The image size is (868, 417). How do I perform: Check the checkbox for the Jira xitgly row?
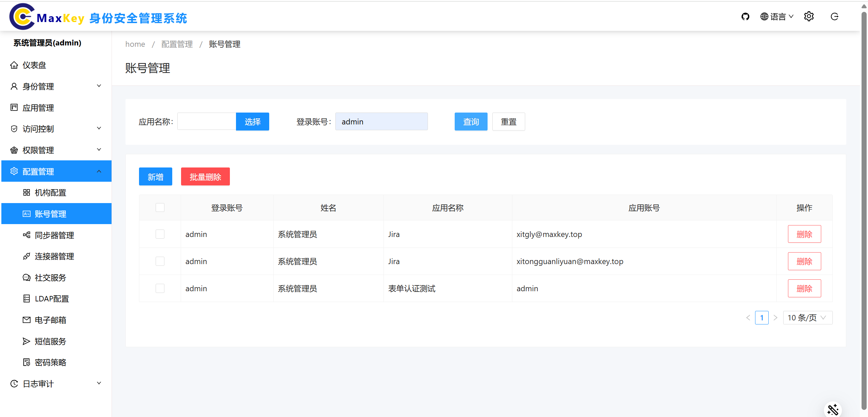point(160,234)
